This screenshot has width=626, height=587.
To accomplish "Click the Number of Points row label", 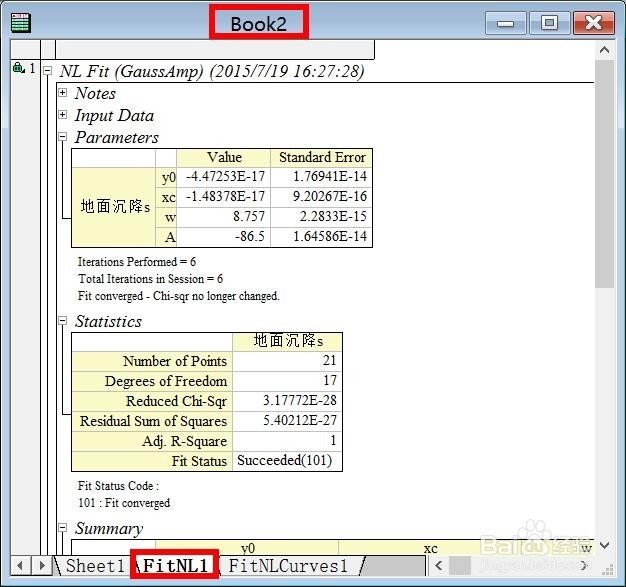I will [152, 361].
